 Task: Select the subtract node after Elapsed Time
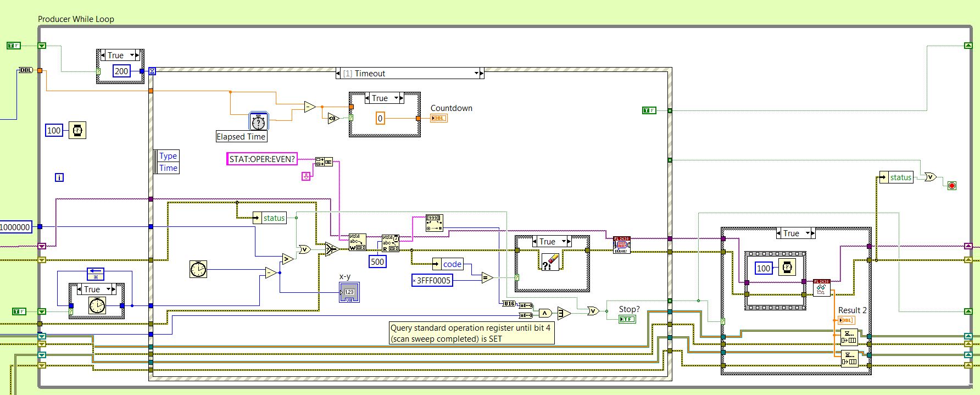pyautogui.click(x=310, y=107)
